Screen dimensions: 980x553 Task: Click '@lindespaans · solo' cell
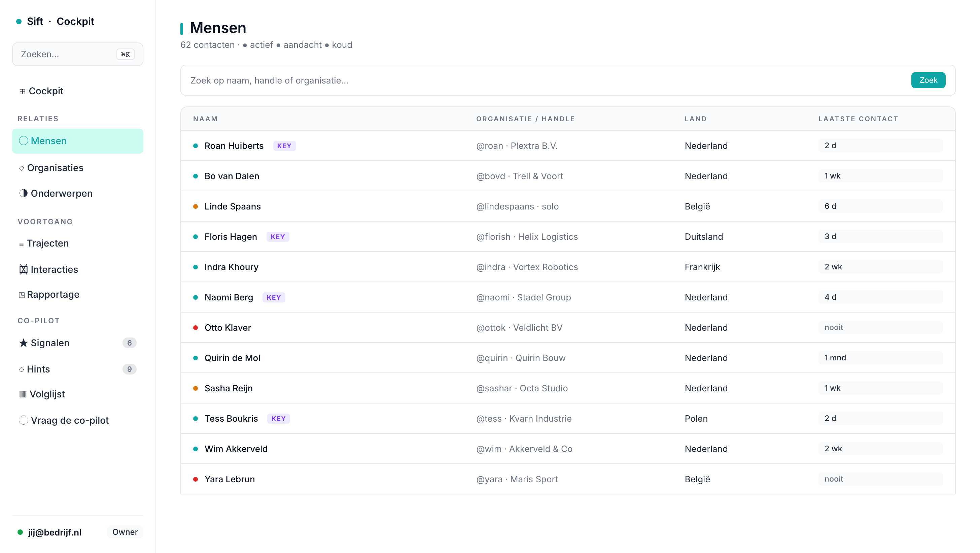coord(517,206)
